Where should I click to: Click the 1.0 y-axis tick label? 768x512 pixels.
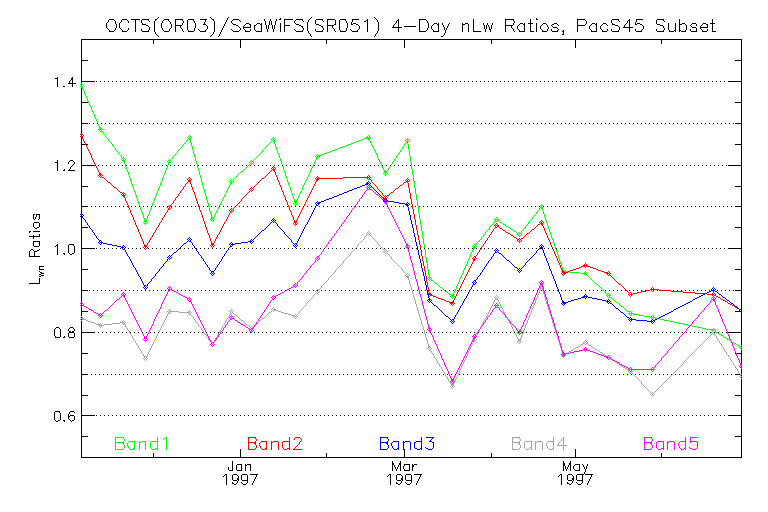[x=65, y=249]
